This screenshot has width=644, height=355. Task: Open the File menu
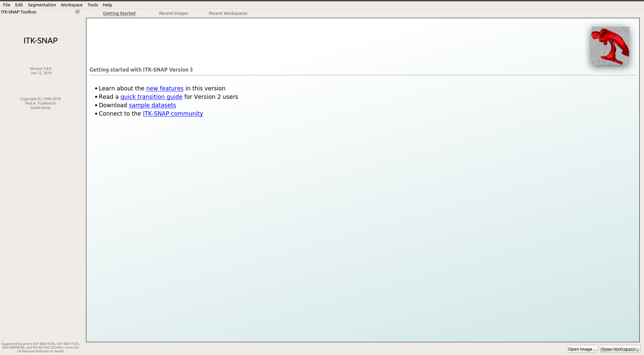(6, 5)
